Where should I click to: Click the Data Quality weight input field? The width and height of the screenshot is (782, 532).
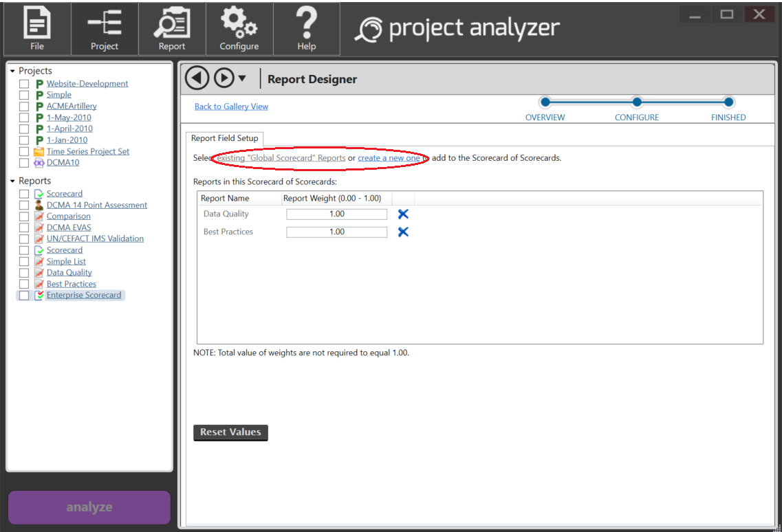(337, 214)
